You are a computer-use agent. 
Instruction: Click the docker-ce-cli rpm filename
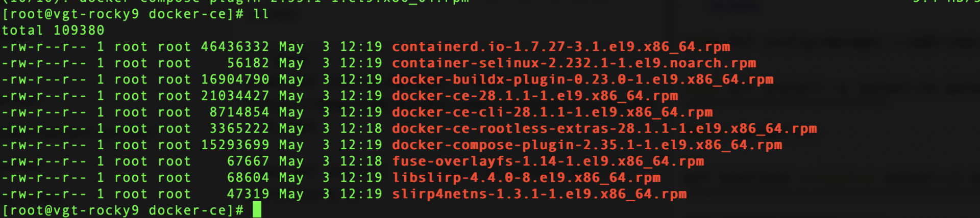pyautogui.click(x=552, y=112)
